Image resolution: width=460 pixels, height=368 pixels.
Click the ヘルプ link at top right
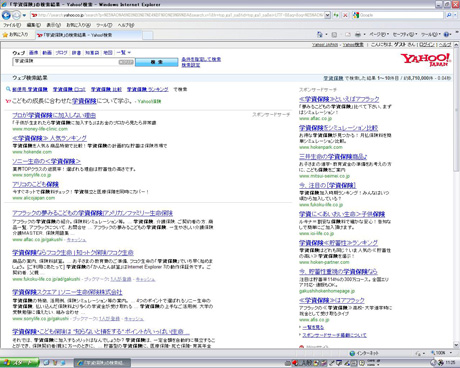click(445, 45)
